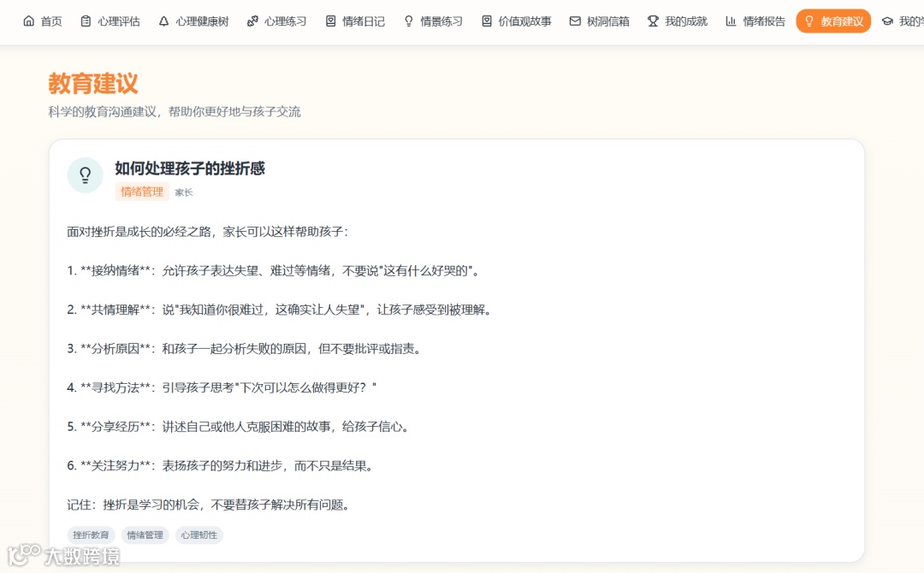Open 心理健康树 section
The height and width of the screenshot is (573, 924).
point(193,21)
